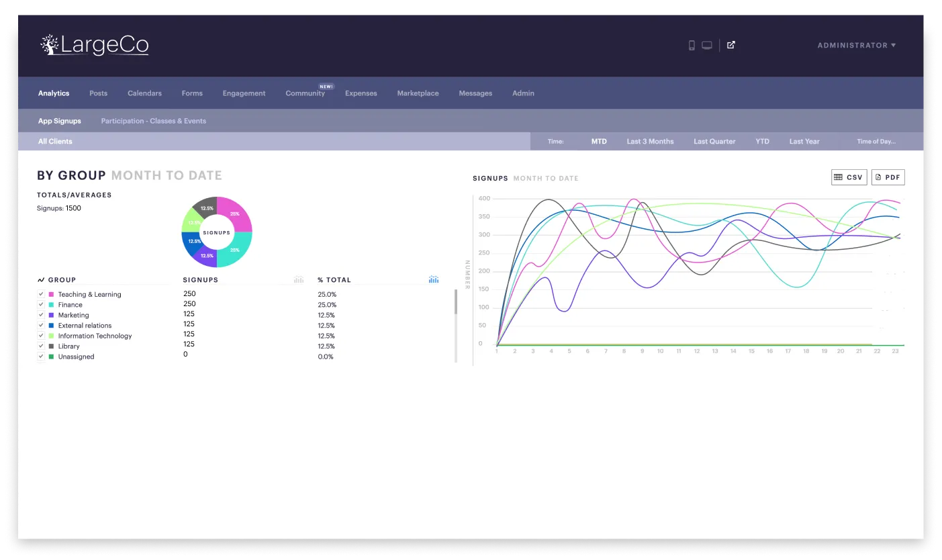Screen dimensions: 942x560
Task: Go to the Engagement tab
Action: (244, 93)
